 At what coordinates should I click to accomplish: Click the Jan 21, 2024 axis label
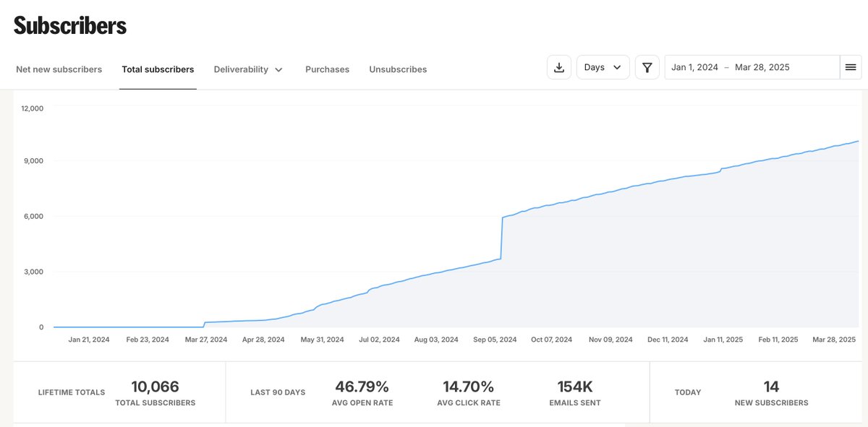(89, 339)
